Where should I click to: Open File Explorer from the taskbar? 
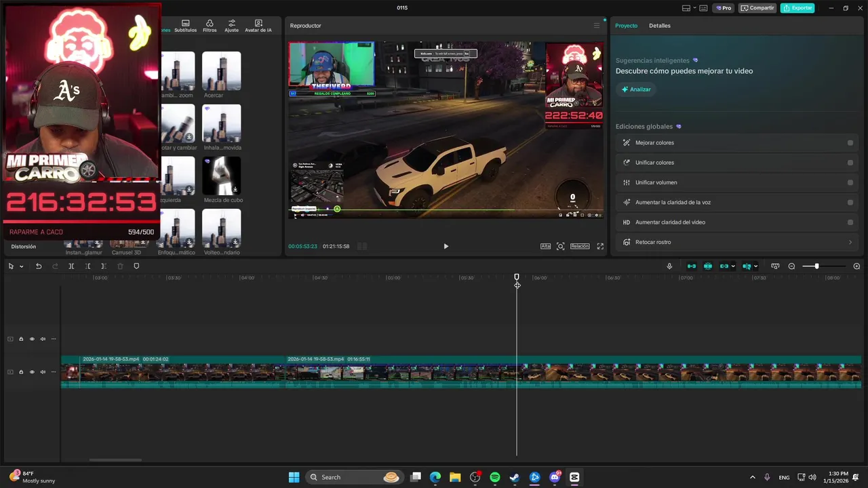(455, 477)
